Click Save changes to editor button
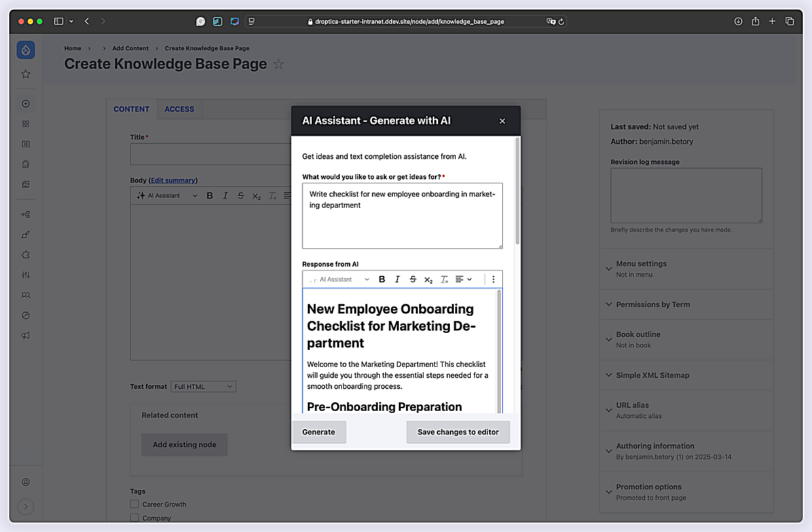The width and height of the screenshot is (812, 532). click(458, 432)
